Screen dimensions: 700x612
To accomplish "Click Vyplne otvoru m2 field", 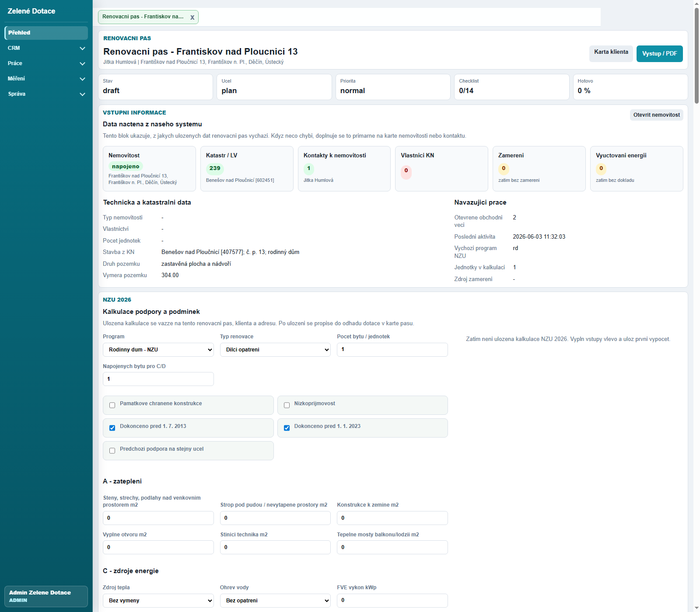I will (158, 547).
